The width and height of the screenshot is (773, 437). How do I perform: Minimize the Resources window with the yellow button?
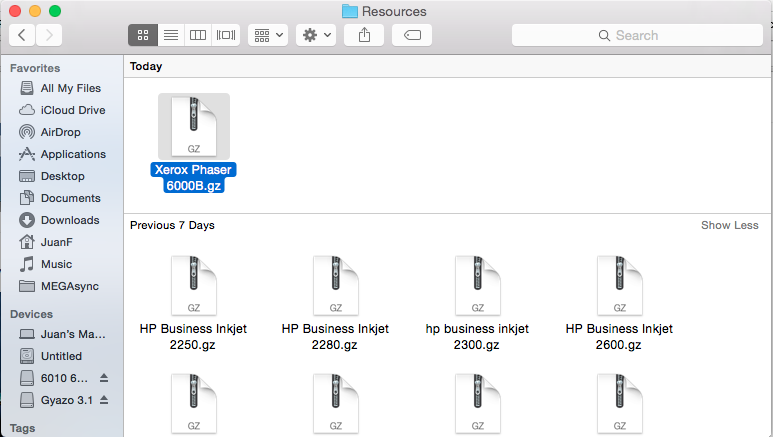[x=35, y=11]
